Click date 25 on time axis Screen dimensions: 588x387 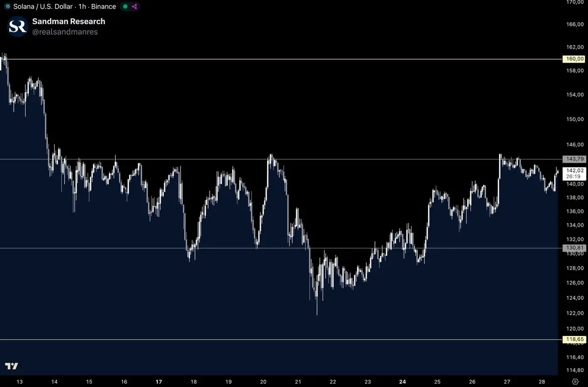[x=437, y=382]
